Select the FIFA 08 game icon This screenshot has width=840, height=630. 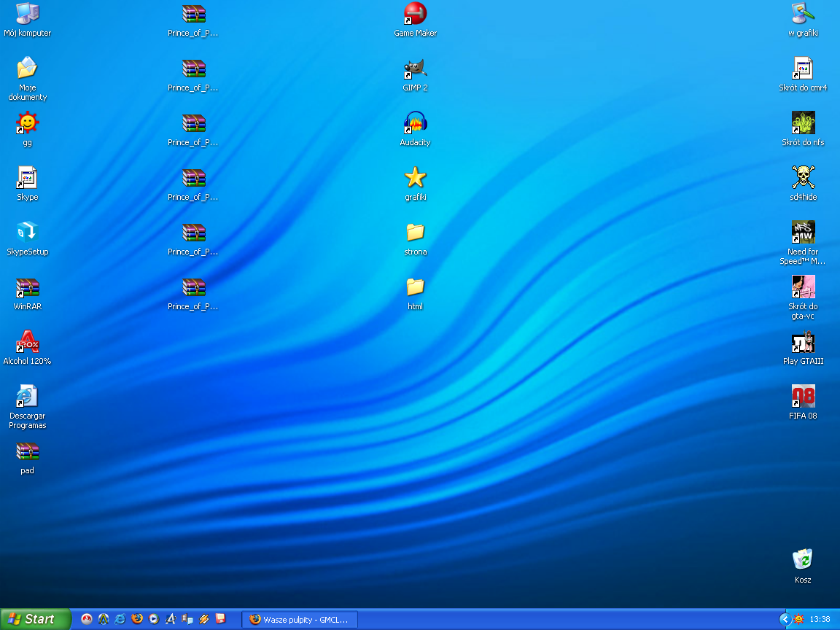(x=803, y=397)
